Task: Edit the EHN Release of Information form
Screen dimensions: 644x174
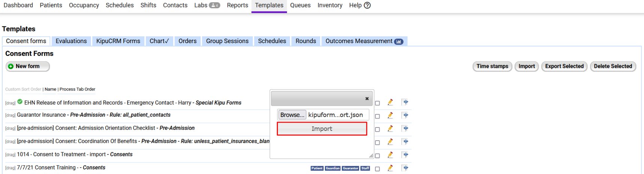Action: pos(390,102)
